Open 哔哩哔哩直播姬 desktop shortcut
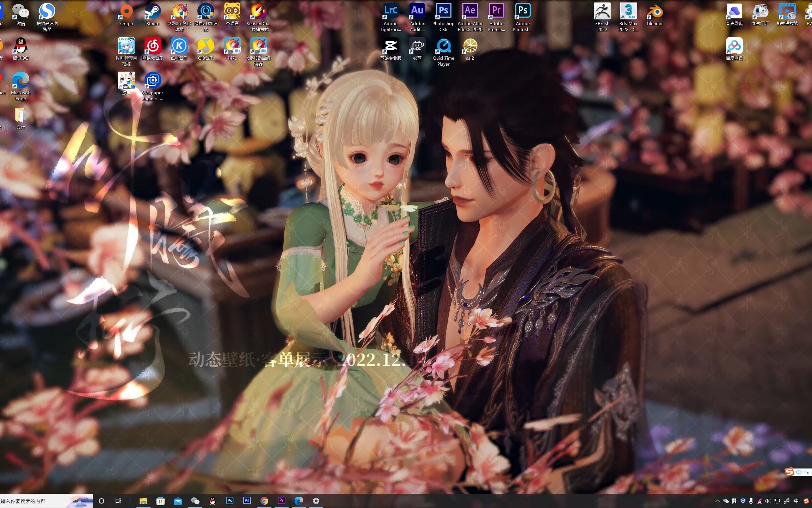This screenshot has height=508, width=812. pos(127,52)
